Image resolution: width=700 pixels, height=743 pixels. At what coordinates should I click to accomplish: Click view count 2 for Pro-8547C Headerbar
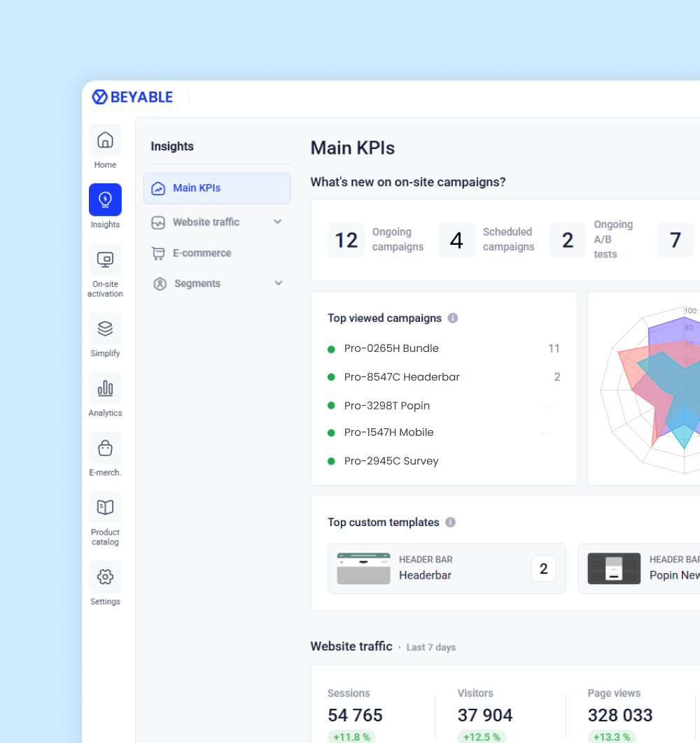[x=557, y=377]
